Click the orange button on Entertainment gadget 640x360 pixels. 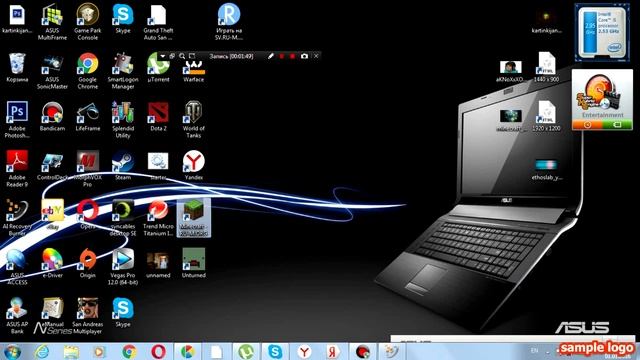click(587, 124)
